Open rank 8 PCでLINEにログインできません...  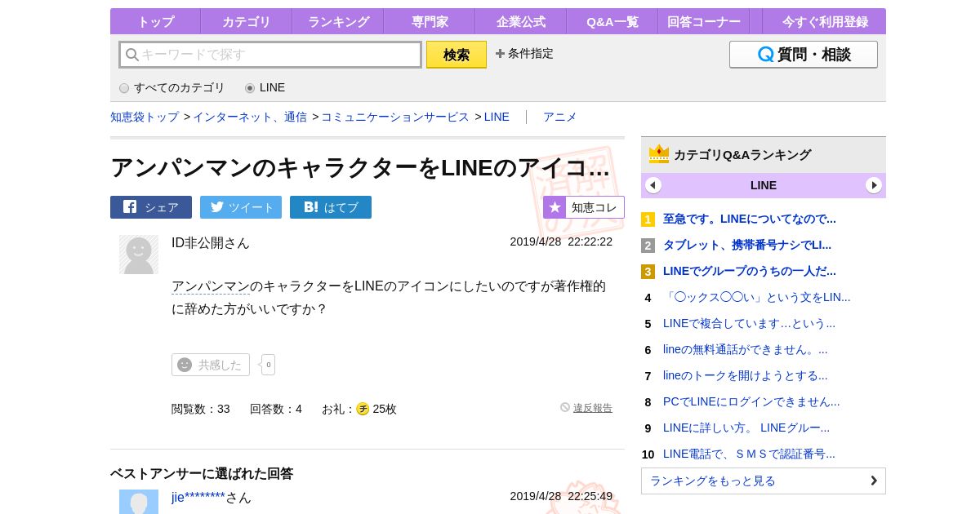click(751, 401)
